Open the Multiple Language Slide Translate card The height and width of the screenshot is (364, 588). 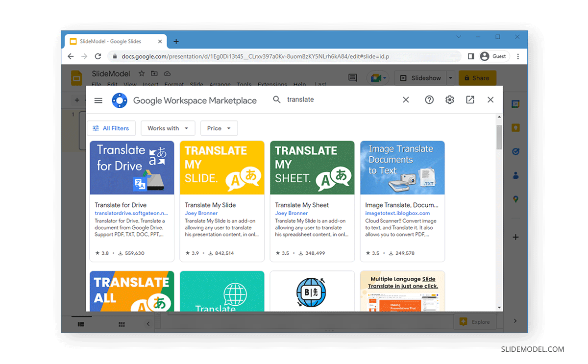click(402, 291)
